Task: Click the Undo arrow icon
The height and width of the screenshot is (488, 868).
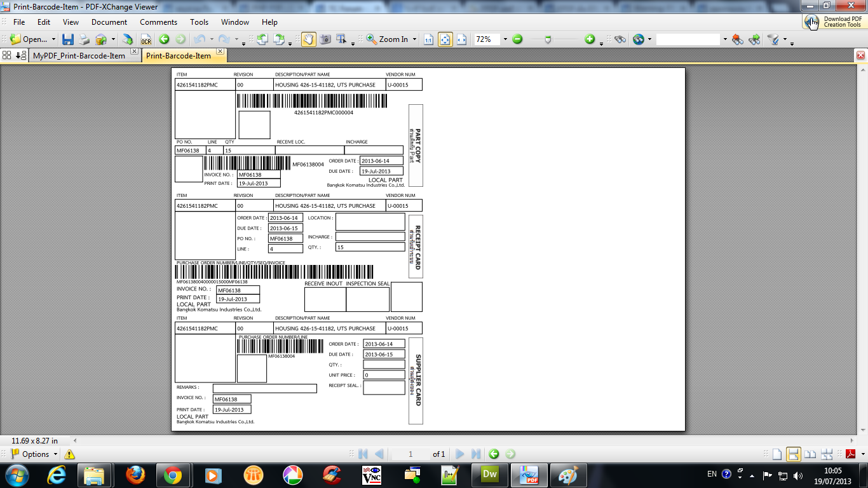Action: [x=200, y=39]
